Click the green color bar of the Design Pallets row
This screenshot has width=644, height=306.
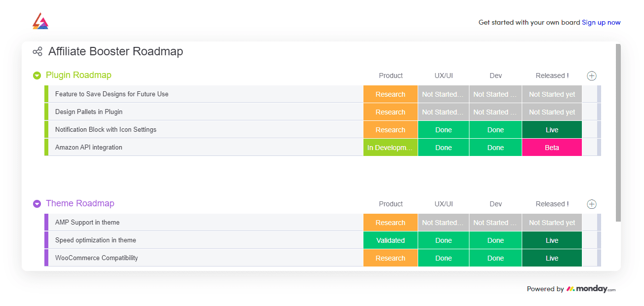point(46,112)
